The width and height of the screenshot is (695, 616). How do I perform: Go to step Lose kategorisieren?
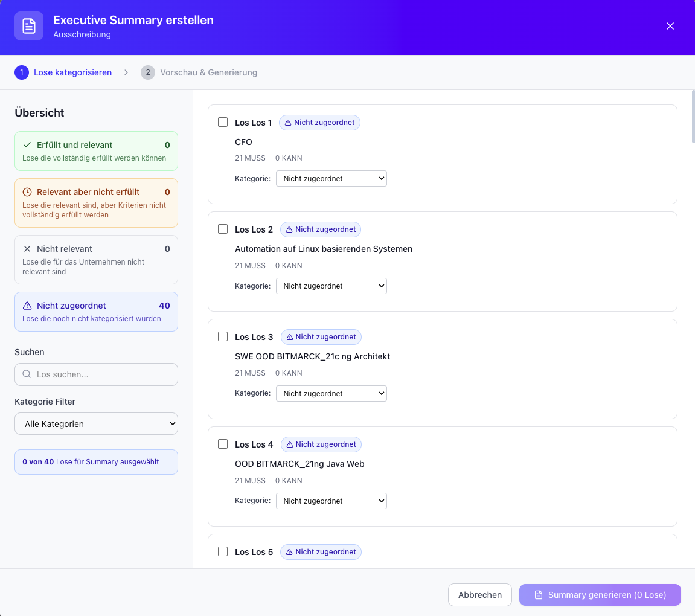63,72
